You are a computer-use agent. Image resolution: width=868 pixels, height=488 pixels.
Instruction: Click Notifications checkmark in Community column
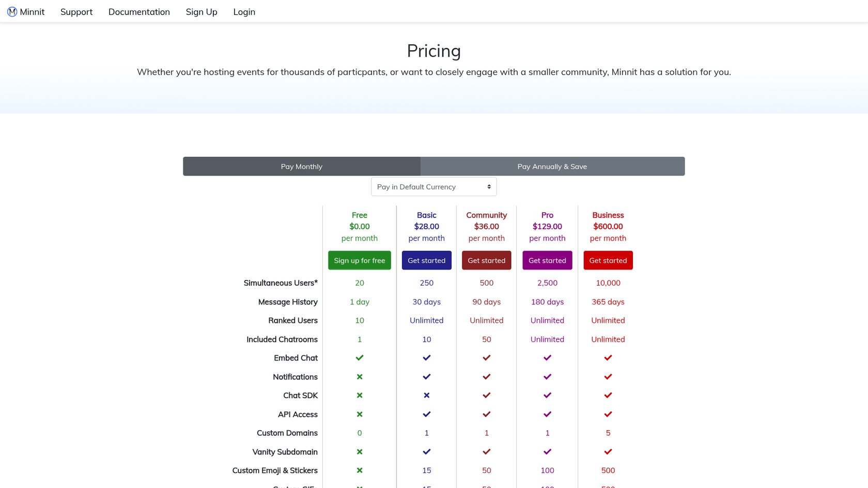pos(487,377)
